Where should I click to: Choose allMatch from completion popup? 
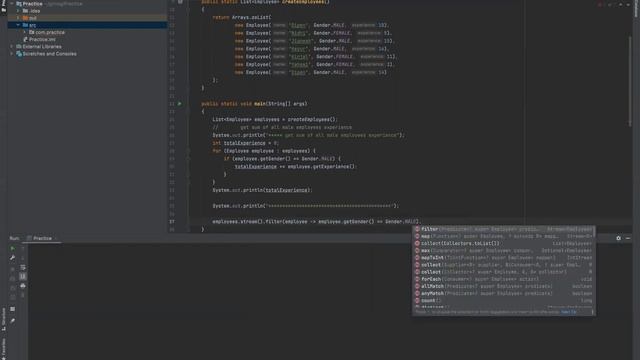pos(503,287)
